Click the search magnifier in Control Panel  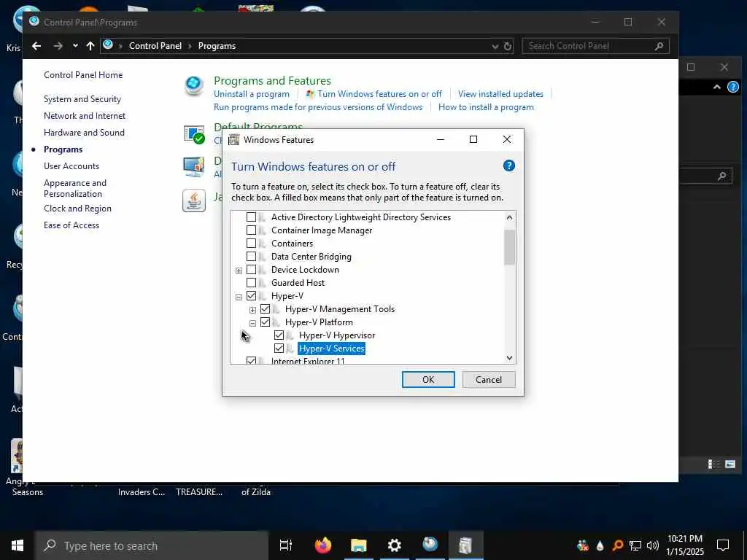click(659, 46)
